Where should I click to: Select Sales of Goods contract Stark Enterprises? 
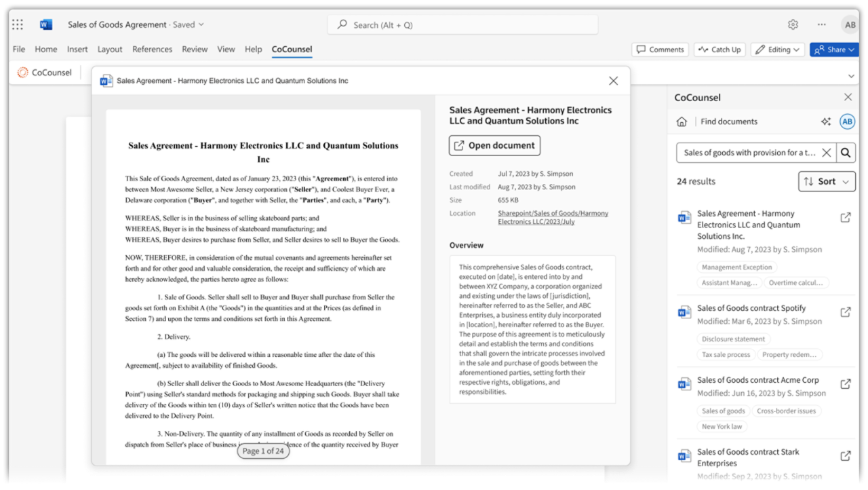749,457
